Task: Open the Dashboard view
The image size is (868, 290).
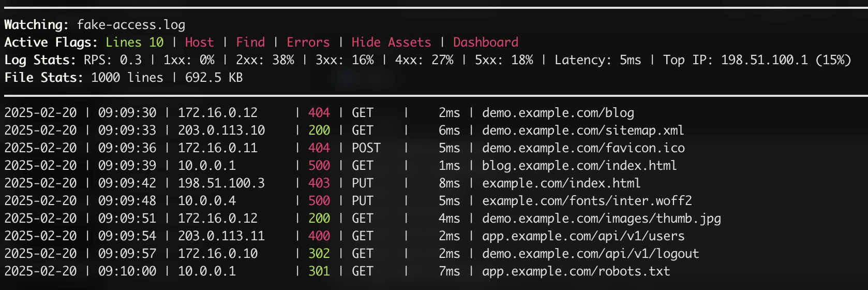Action: click(485, 42)
